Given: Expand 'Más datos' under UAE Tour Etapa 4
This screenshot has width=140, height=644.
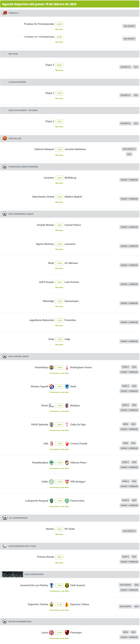Looking at the screenshot, I should (59, 70).
